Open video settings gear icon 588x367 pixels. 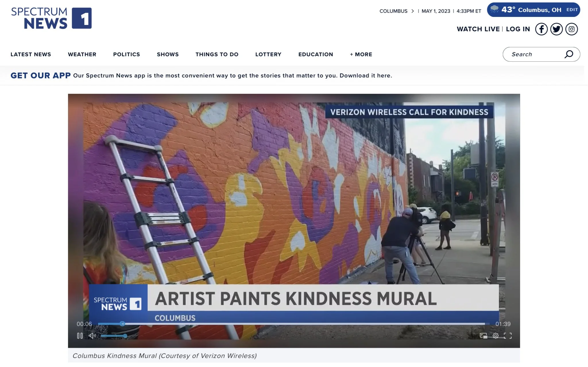pyautogui.click(x=496, y=336)
